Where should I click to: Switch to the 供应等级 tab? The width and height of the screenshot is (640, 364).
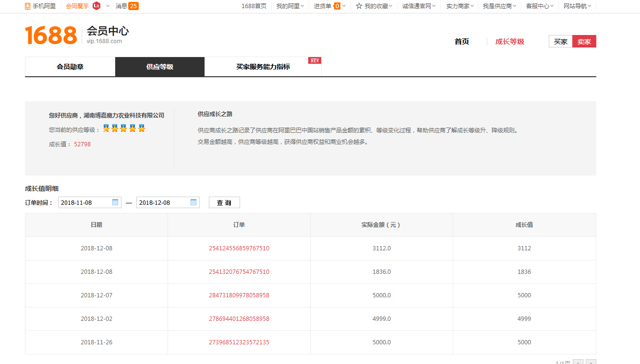tap(160, 67)
